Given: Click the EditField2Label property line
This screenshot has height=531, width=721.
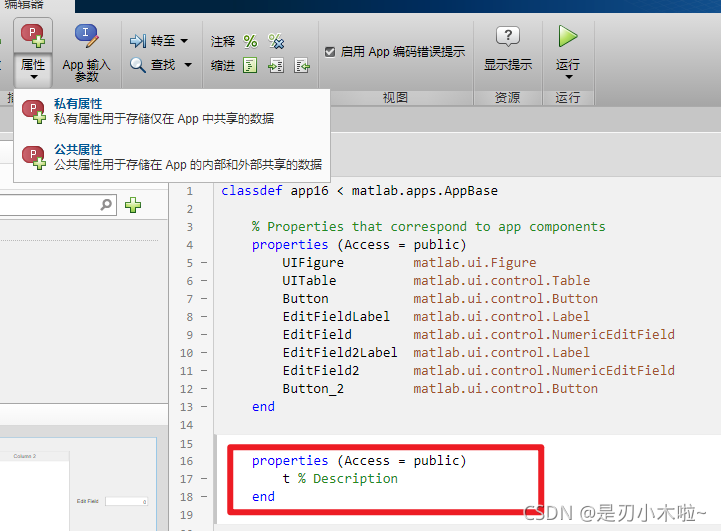Looking at the screenshot, I should (x=436, y=353).
